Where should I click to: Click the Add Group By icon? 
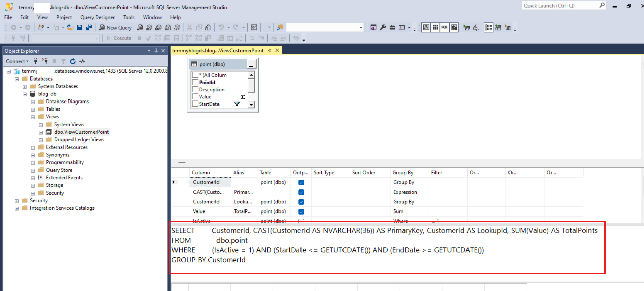click(489, 28)
